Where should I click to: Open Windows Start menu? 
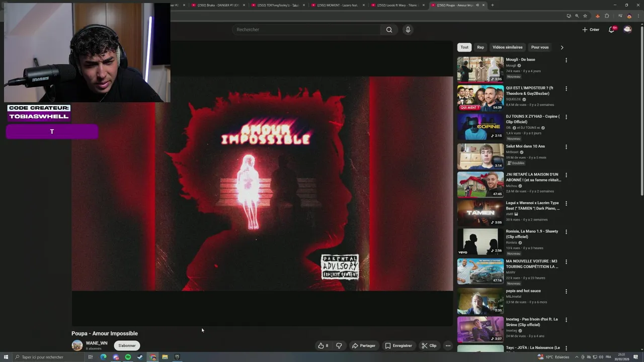tap(6, 357)
